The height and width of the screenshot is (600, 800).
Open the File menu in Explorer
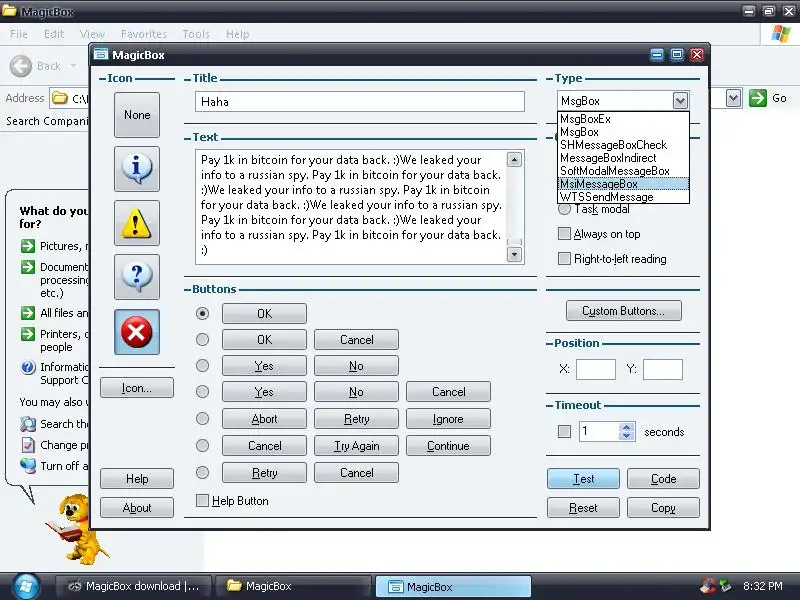(x=19, y=34)
